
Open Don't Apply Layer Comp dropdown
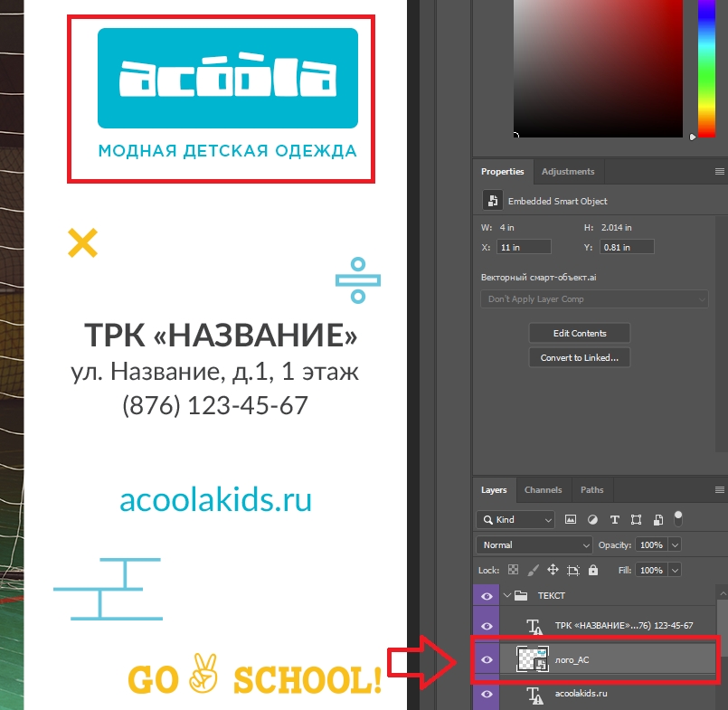(594, 299)
